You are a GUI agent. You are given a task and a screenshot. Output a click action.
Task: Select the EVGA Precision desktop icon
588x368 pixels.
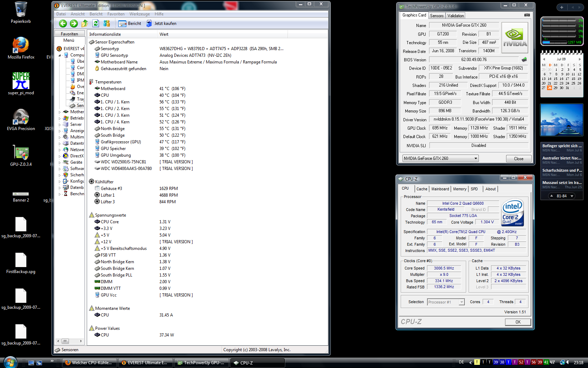pos(21,119)
